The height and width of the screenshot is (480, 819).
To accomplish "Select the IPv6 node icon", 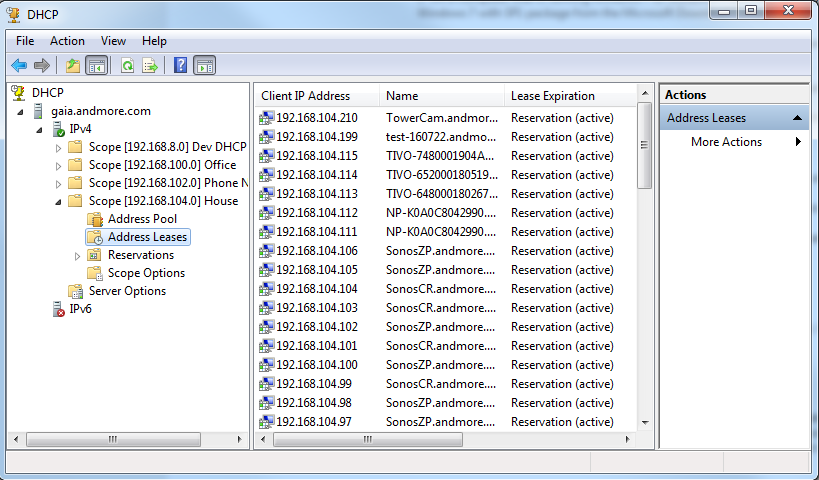I will pyautogui.click(x=60, y=310).
